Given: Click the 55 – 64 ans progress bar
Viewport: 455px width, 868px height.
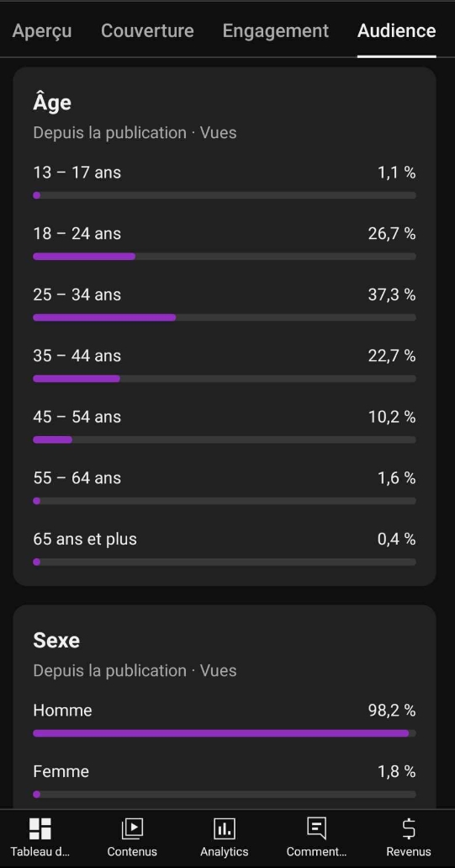Looking at the screenshot, I should pyautogui.click(x=225, y=501).
